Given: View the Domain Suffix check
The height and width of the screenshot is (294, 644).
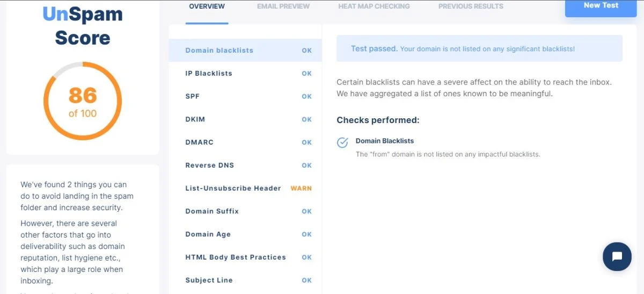Looking at the screenshot, I should tap(245, 211).
